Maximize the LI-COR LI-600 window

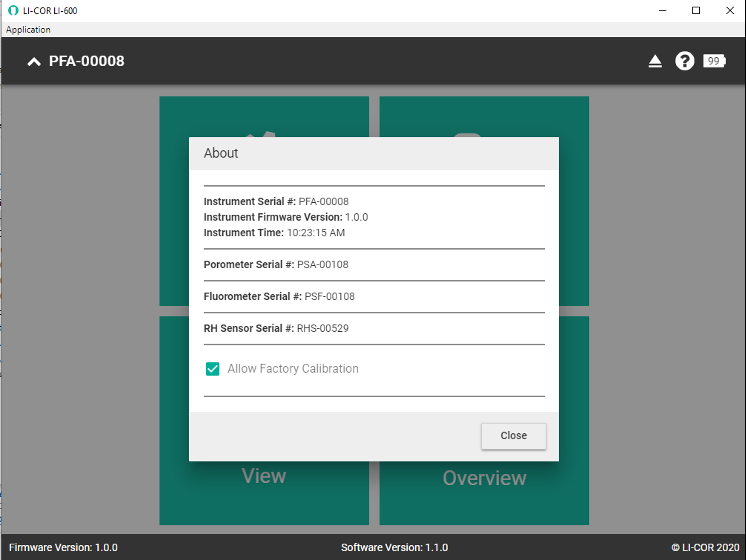(696, 10)
